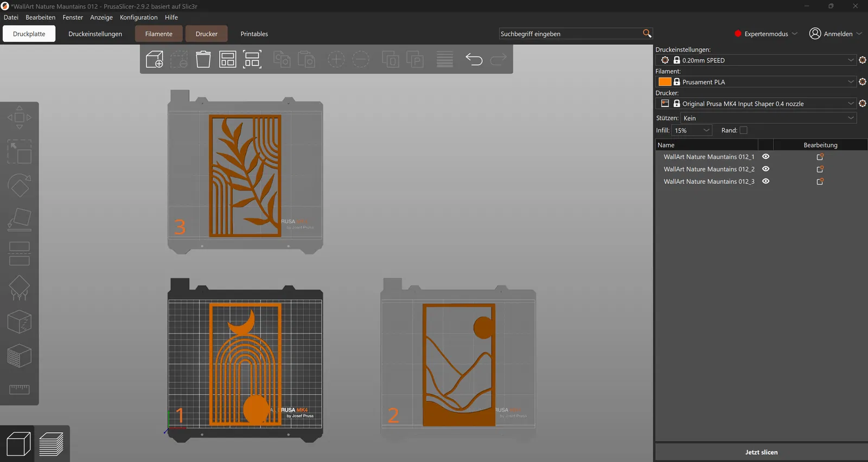Select the Move tool in left toolbar

[19, 118]
